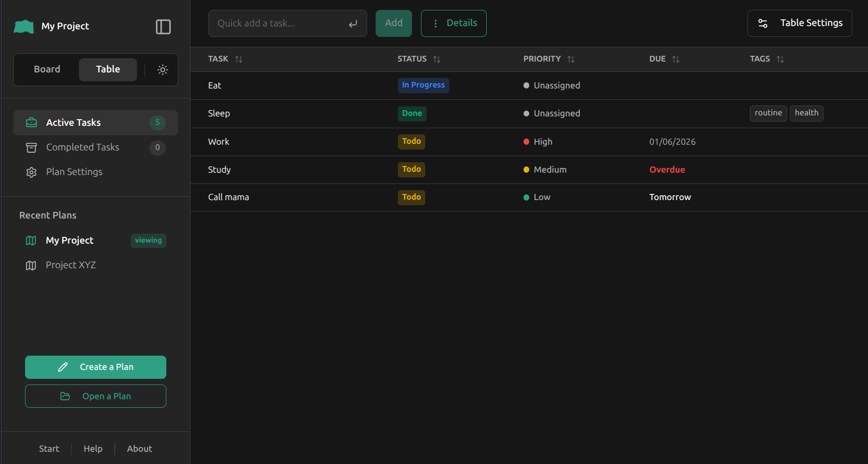Click the Project XYZ map icon
This screenshot has height=464, width=868.
tap(31, 265)
